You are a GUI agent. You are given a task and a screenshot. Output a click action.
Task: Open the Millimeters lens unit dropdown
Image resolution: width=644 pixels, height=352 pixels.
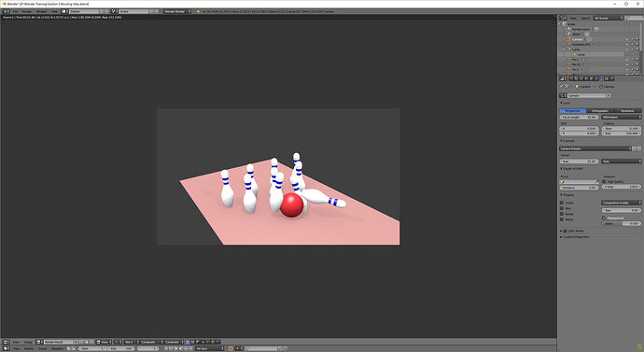[x=621, y=117]
